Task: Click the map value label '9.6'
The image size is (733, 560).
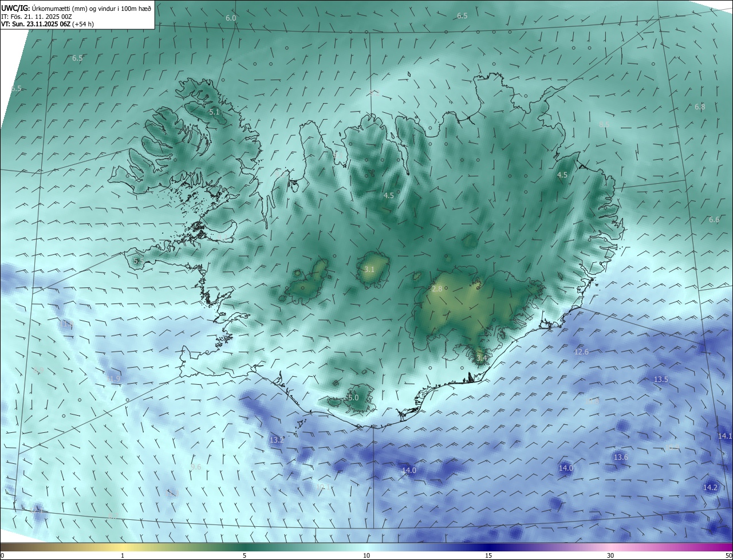Action: (196, 467)
